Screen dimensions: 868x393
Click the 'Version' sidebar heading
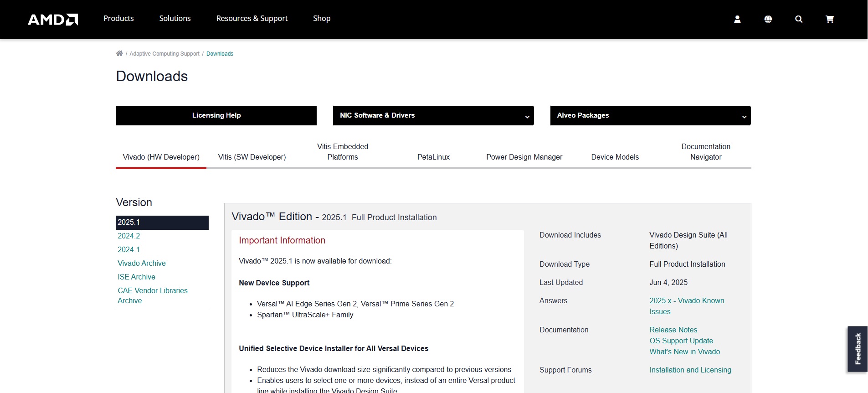134,202
